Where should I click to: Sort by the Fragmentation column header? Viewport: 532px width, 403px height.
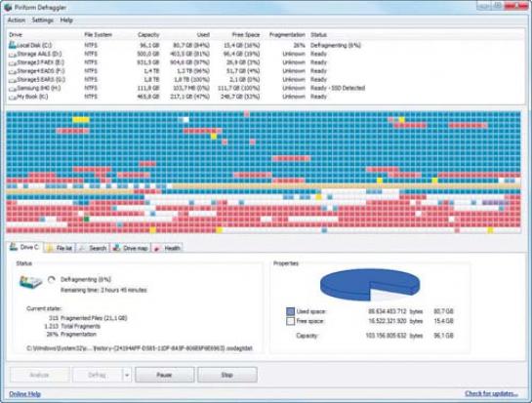click(x=287, y=34)
